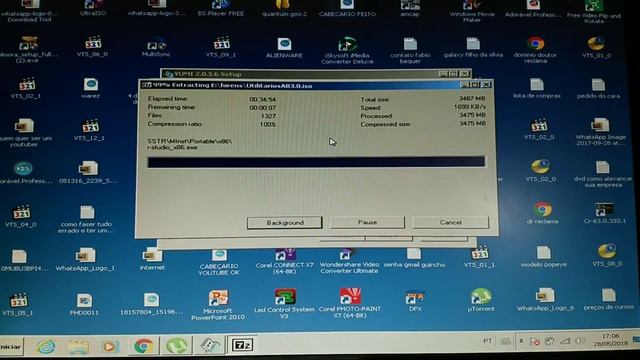The image size is (640, 360).
Task: Click the extraction progress bar
Action: coord(316,162)
